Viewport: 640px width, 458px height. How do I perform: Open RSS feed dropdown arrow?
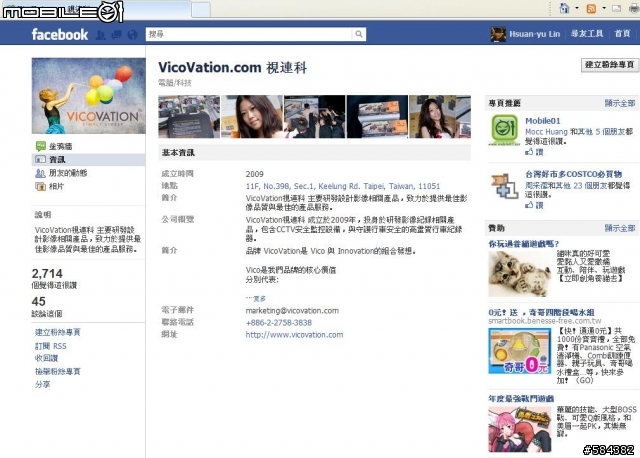pos(604,8)
